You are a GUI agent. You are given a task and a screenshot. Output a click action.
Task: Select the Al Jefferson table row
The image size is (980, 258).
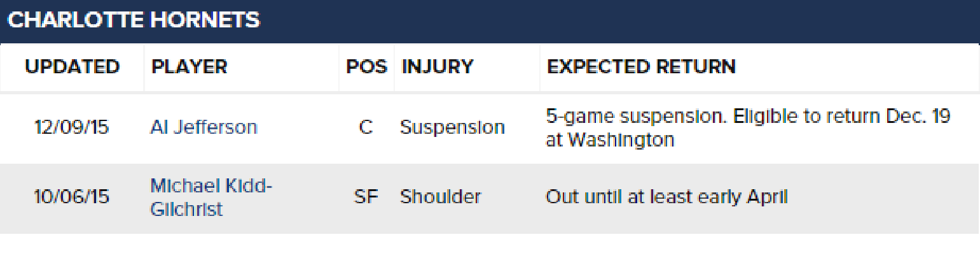(x=490, y=129)
